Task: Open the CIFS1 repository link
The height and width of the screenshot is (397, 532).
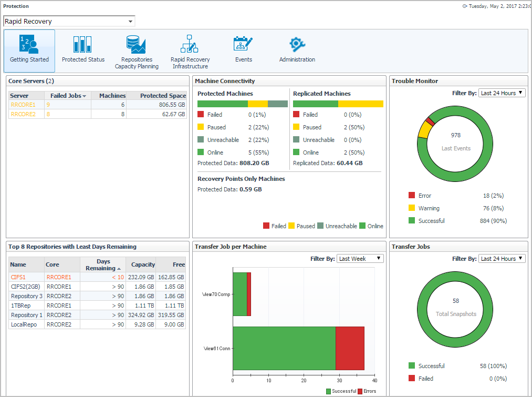Action: click(18, 277)
